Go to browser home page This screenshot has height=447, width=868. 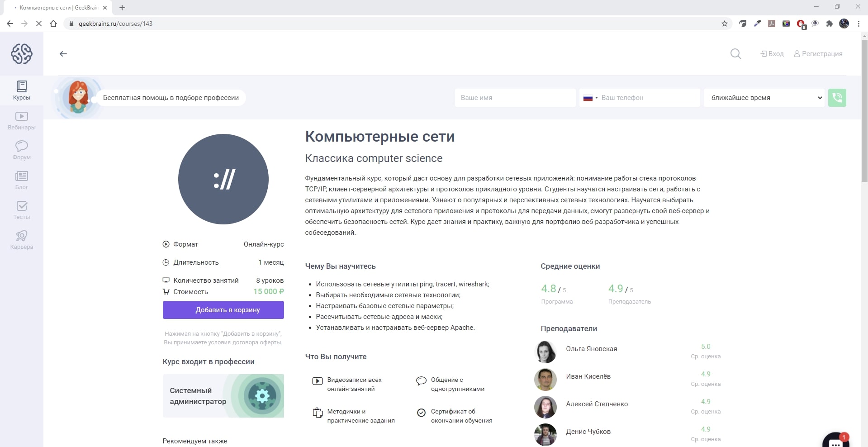53,24
